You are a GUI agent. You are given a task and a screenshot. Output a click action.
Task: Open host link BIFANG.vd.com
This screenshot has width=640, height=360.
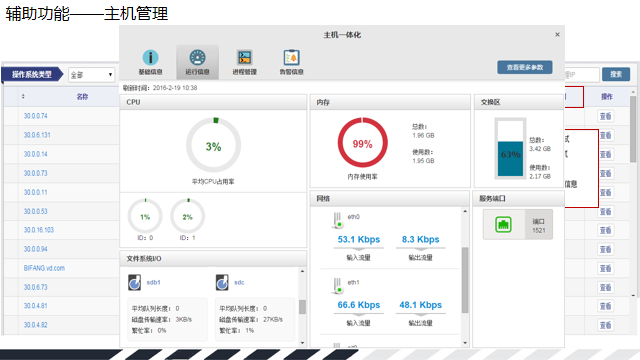click(x=44, y=268)
